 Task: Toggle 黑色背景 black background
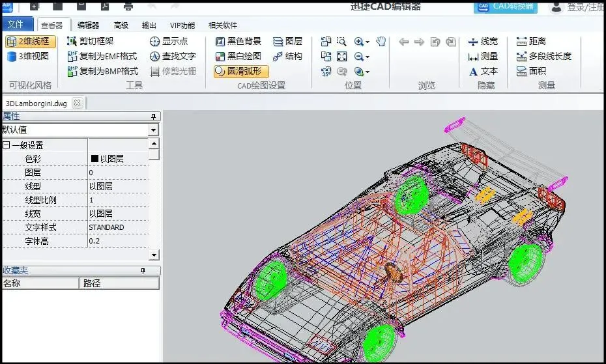pos(238,41)
